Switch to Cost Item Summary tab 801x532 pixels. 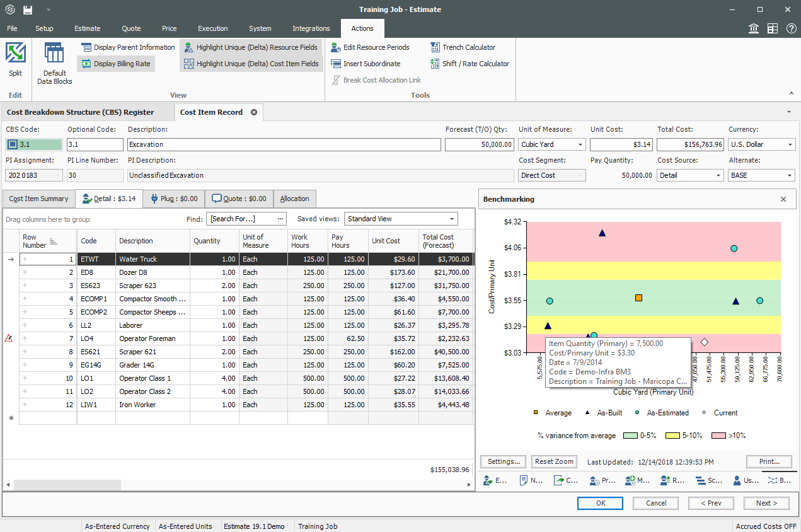click(x=38, y=199)
